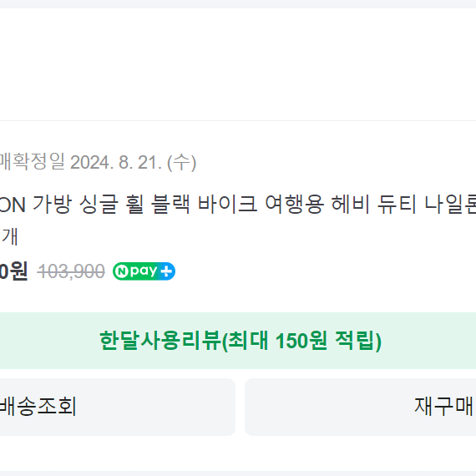
Task: Open 한달사용리뷰 review banner
Action: [238, 341]
